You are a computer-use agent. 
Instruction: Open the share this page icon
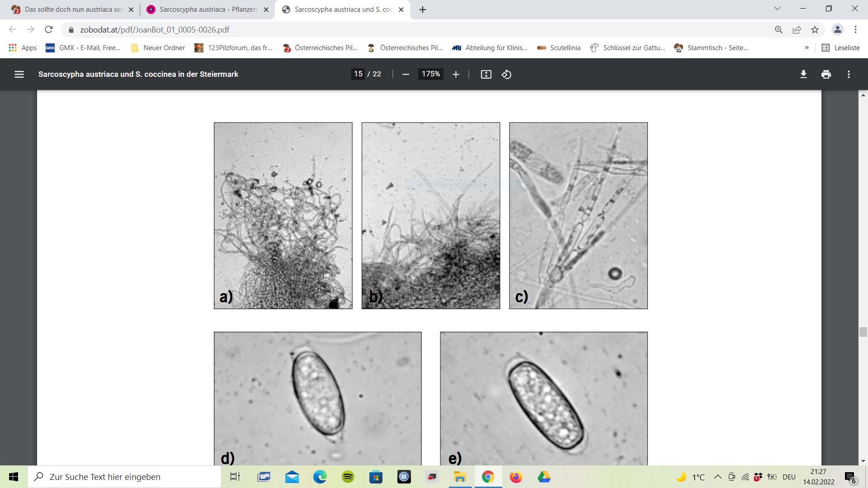pos(797,29)
